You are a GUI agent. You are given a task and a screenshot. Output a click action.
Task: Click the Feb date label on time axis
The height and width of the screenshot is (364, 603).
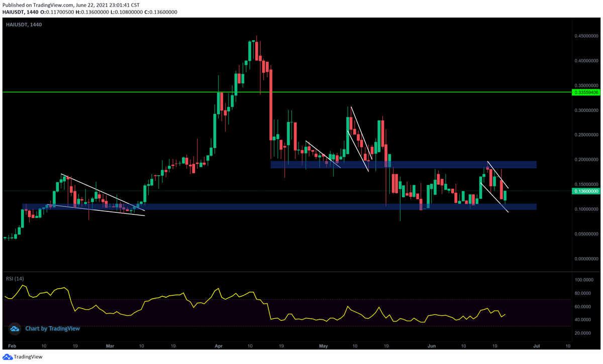click(13, 346)
